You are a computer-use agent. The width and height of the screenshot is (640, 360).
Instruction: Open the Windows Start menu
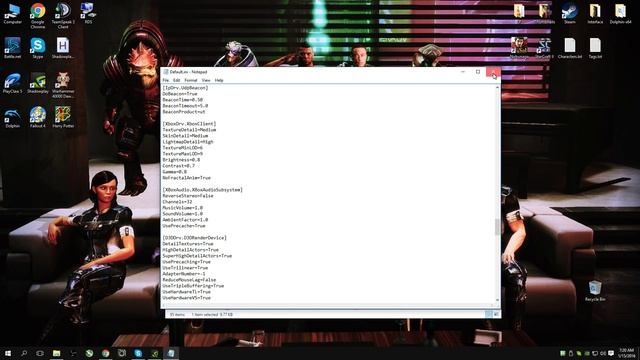(x=8, y=353)
